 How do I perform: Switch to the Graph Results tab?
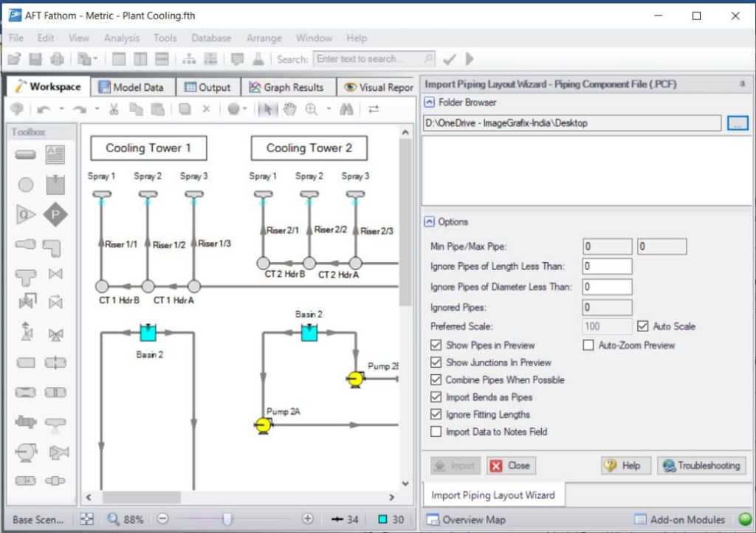(x=287, y=87)
